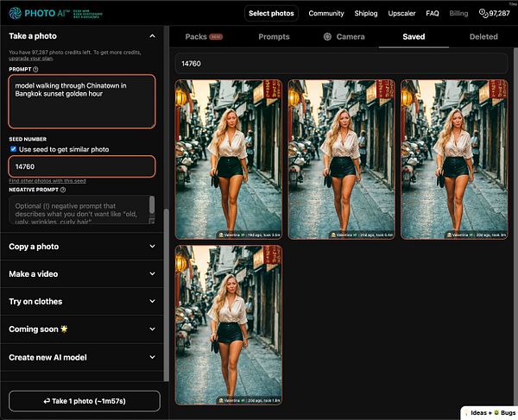Screen dimensions: 518x420
Task: Click the prompt text area
Action: [82, 101]
